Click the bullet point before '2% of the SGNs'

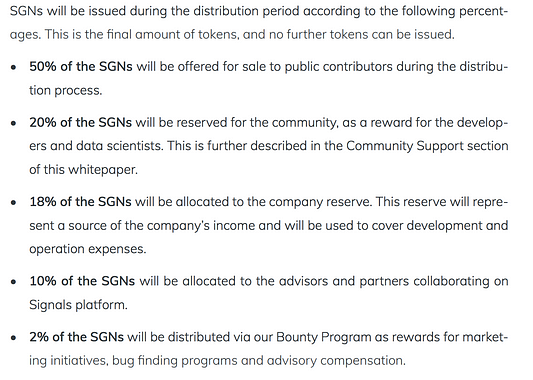pyautogui.click(x=14, y=338)
